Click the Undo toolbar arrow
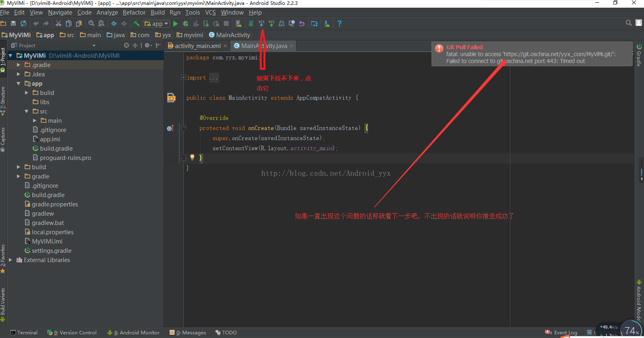644x338 pixels. [x=36, y=23]
